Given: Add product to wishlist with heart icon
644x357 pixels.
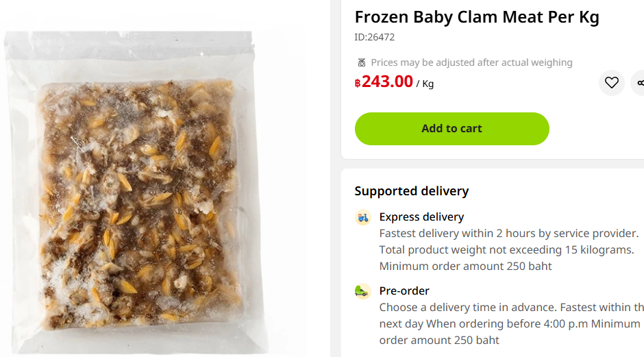Looking at the screenshot, I should [x=611, y=83].
